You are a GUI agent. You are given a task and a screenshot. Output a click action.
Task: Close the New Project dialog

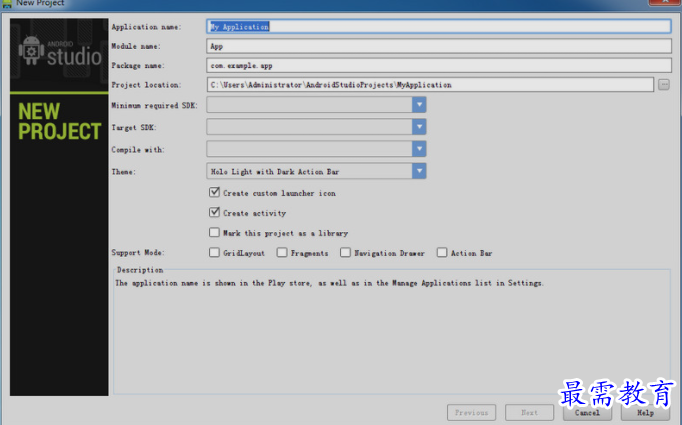(665, 2)
